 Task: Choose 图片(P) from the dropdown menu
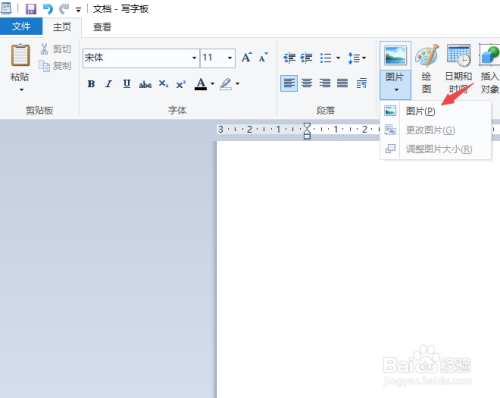tap(436, 111)
